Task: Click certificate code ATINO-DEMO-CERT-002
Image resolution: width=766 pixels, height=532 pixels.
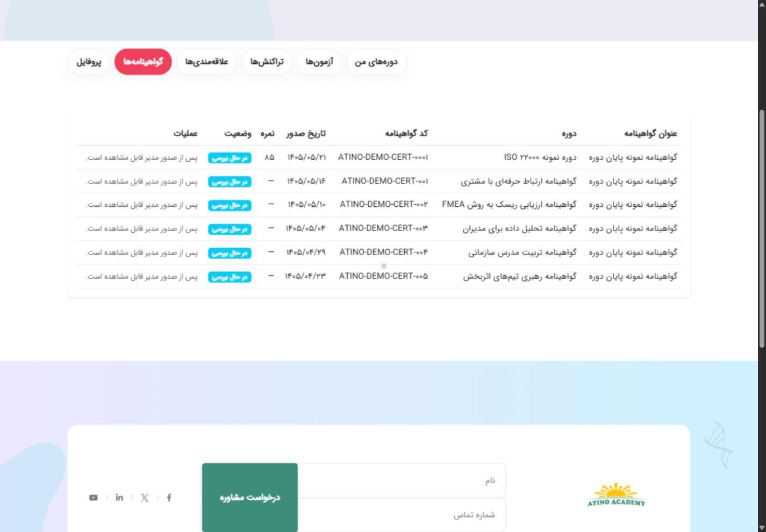Action: click(x=384, y=204)
